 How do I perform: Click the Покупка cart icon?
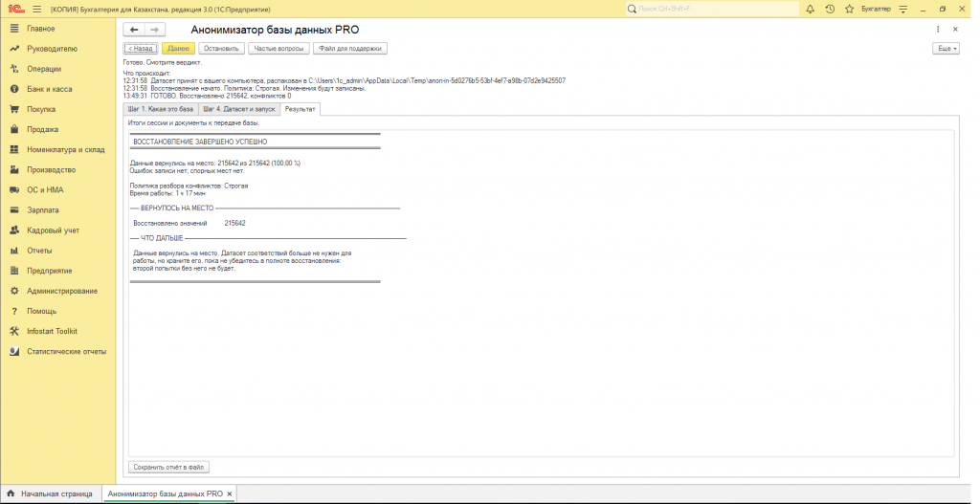(14, 109)
